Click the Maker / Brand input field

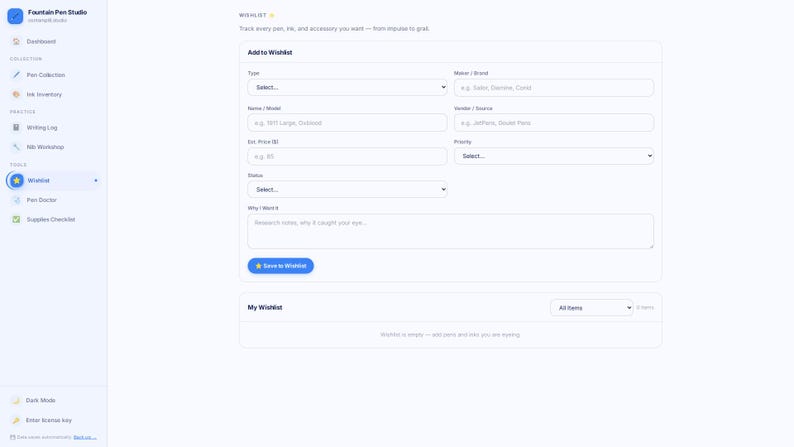[553, 88]
